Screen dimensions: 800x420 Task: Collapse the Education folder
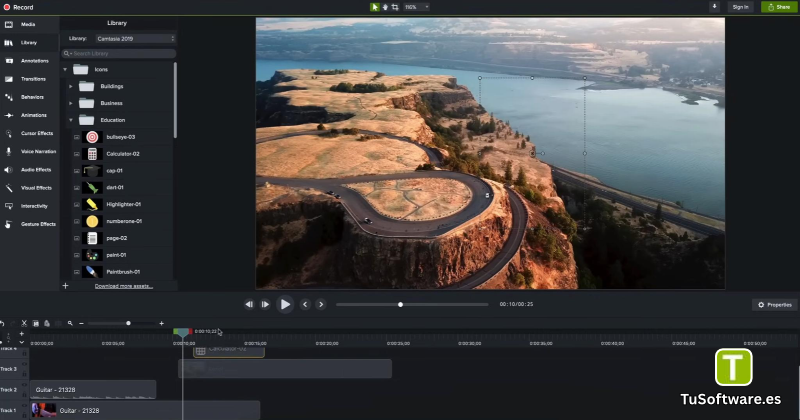tap(71, 120)
